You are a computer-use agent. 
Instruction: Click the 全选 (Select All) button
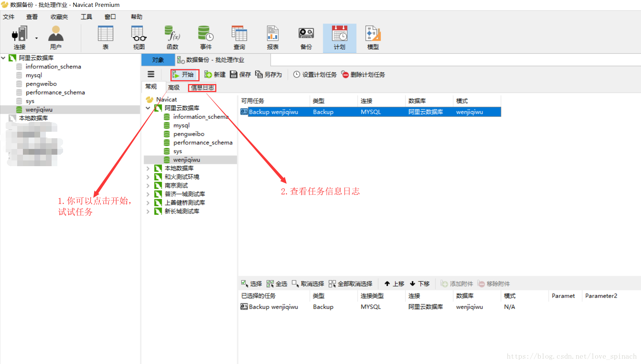[x=277, y=284]
